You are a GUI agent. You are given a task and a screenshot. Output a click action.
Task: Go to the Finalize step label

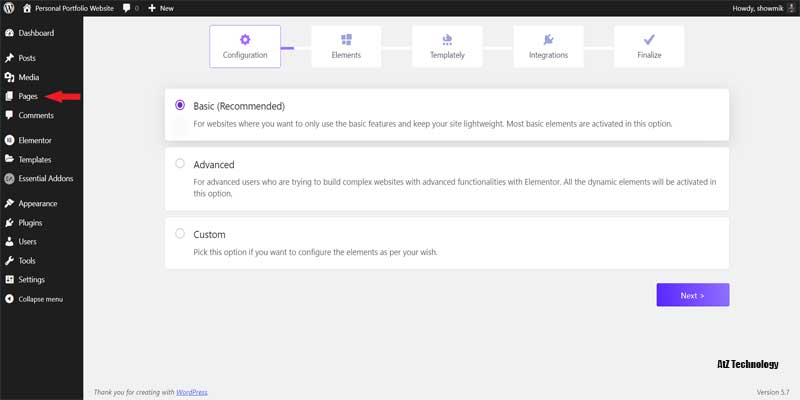tap(649, 55)
